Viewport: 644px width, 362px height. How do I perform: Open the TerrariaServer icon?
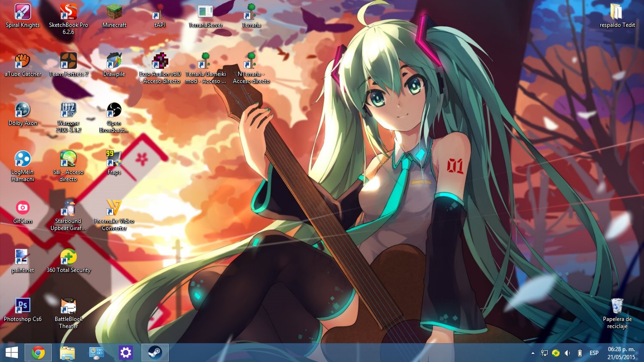[x=206, y=11]
